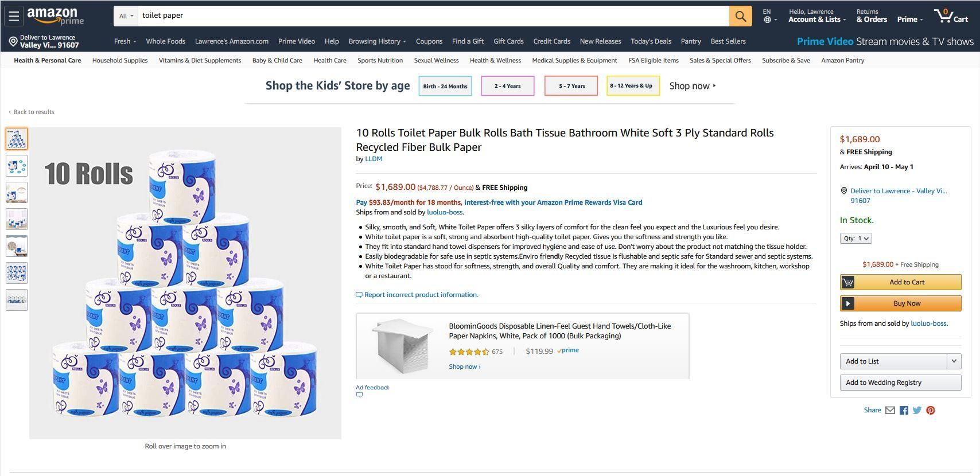Open the EN language selector
Screen dimensions: 980x476
[769, 16]
